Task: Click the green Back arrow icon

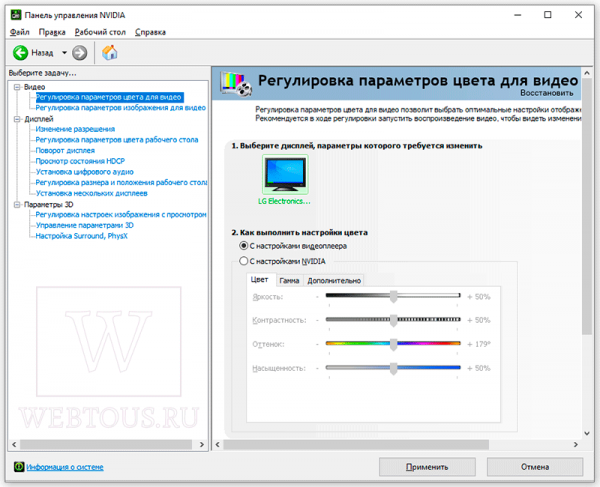Action: pos(20,53)
